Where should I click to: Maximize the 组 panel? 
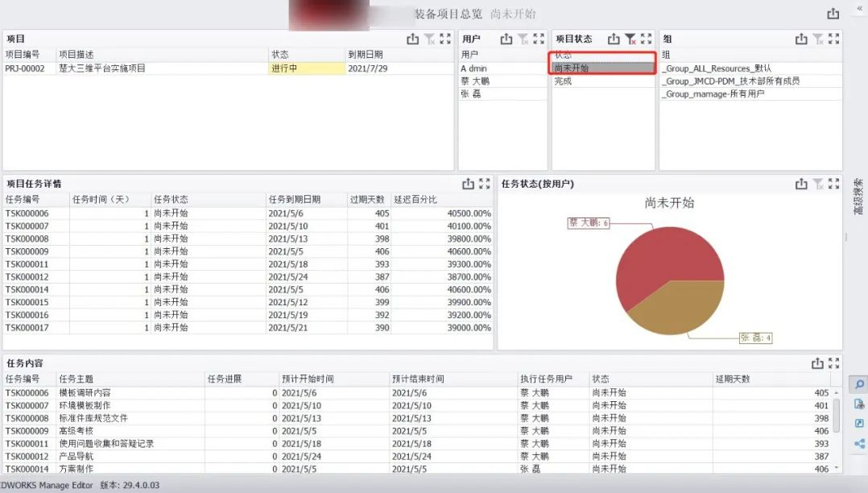click(x=833, y=39)
